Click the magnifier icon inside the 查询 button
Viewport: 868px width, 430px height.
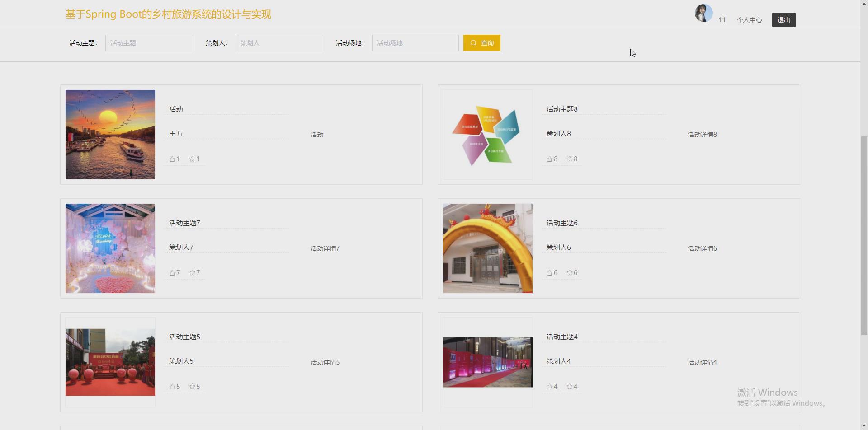coord(473,42)
